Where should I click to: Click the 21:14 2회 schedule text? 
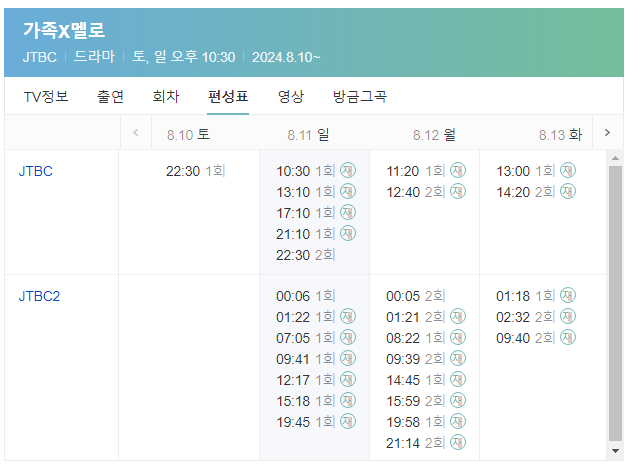(415, 443)
